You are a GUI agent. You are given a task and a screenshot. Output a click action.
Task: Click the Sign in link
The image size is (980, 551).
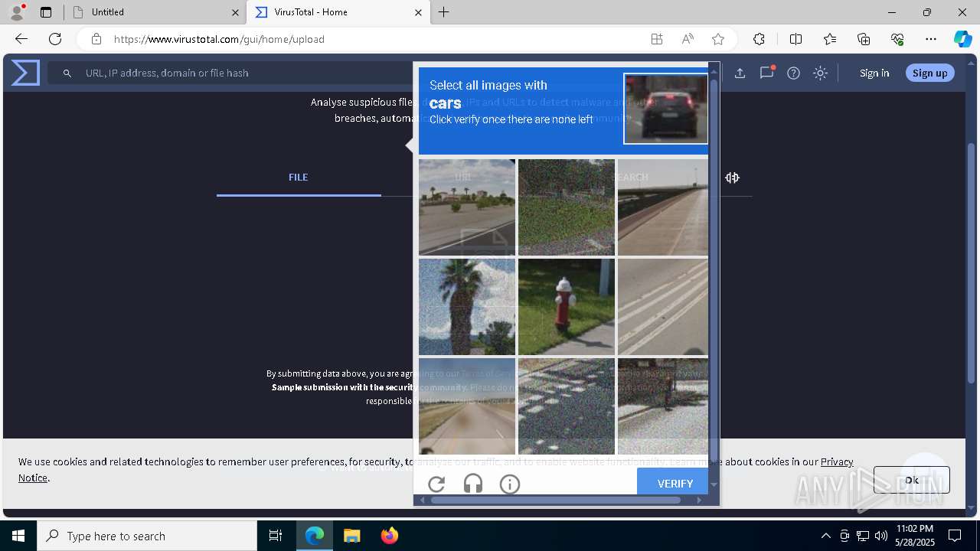pos(874,73)
